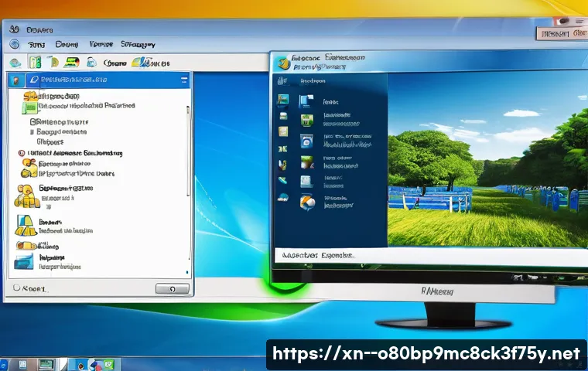588x371 pixels.
Task: Open the blue document icon in the dark panel
Action: coord(306,101)
